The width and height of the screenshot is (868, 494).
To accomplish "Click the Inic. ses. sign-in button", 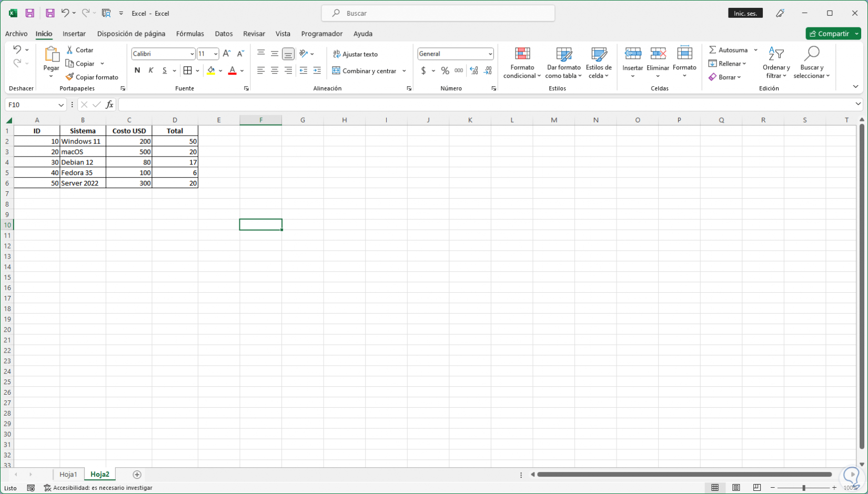I will 745,13.
